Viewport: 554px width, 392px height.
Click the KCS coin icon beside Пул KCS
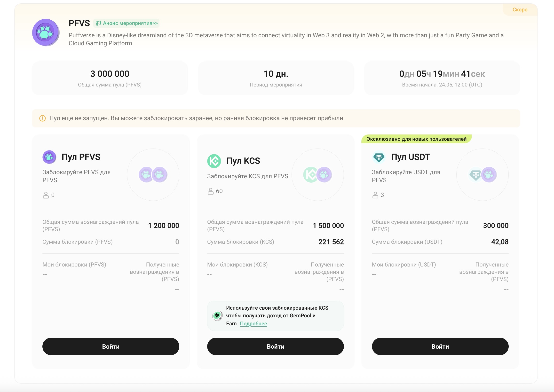(214, 161)
